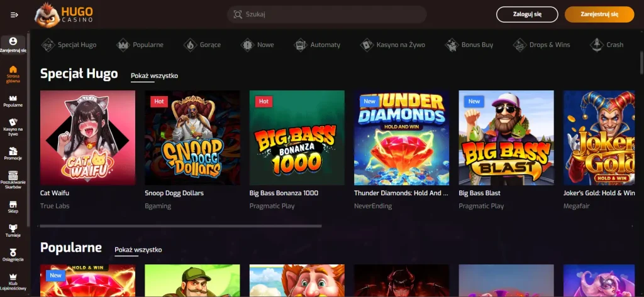Open the green-capped man thumbnail in Popularne

click(192, 281)
